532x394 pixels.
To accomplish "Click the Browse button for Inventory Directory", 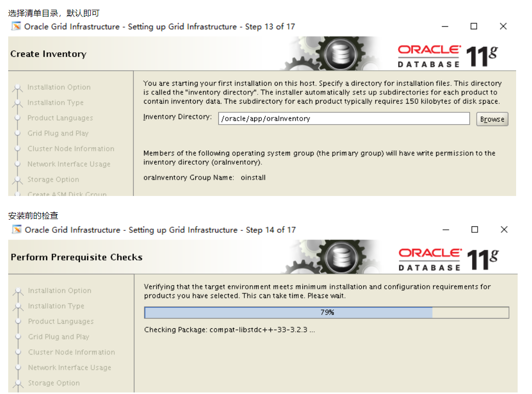I will coord(492,119).
